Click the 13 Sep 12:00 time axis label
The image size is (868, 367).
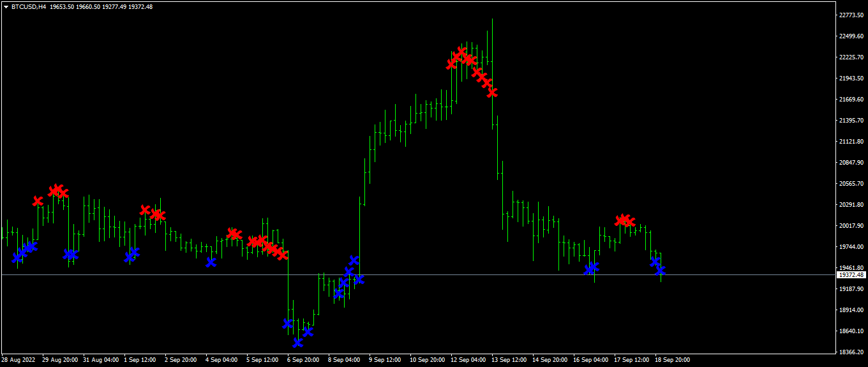pyautogui.click(x=509, y=359)
